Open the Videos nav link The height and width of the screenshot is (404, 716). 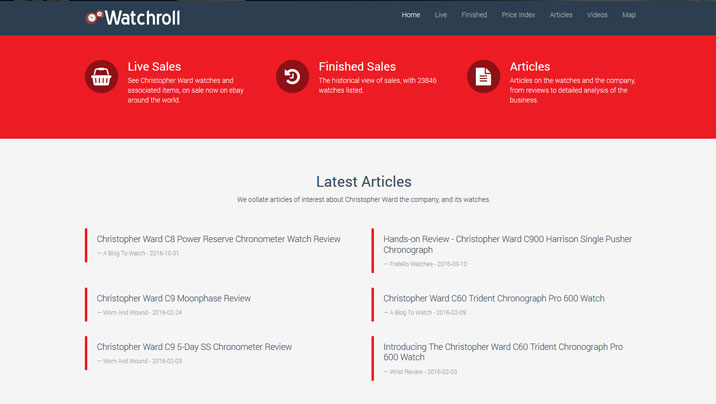tap(597, 15)
